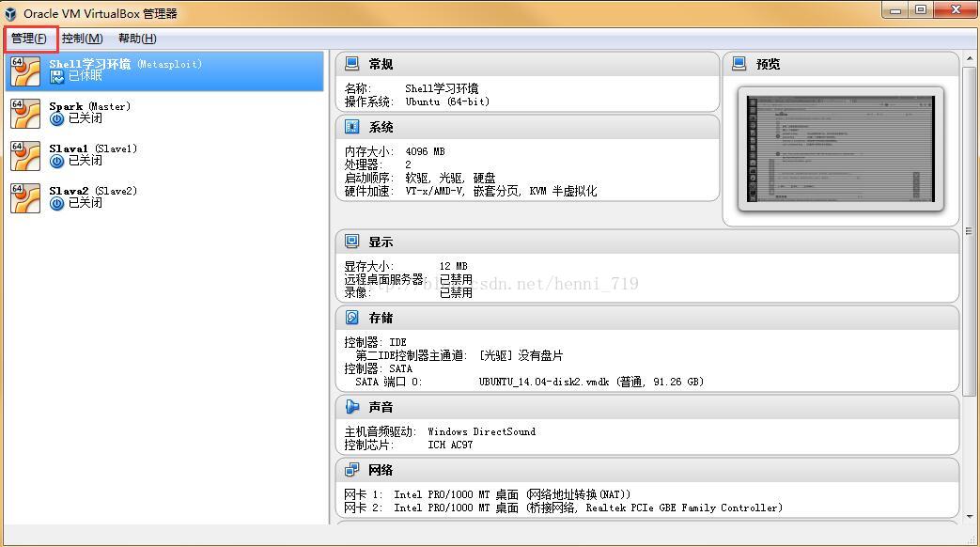
Task: Click the Ubuntu (64-bit) OS value
Action: pos(447,102)
